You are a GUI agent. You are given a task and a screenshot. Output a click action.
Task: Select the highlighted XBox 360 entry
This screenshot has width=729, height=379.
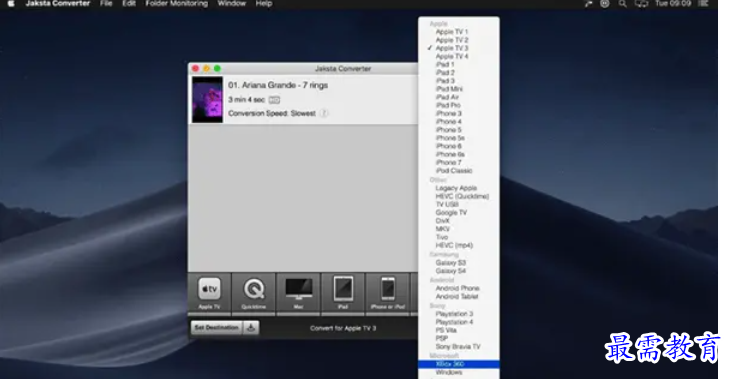pyautogui.click(x=459, y=364)
